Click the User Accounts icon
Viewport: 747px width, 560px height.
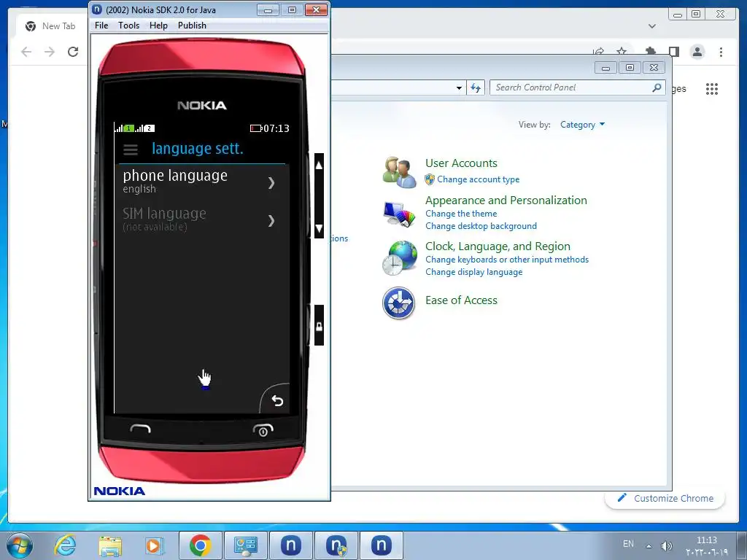point(399,172)
